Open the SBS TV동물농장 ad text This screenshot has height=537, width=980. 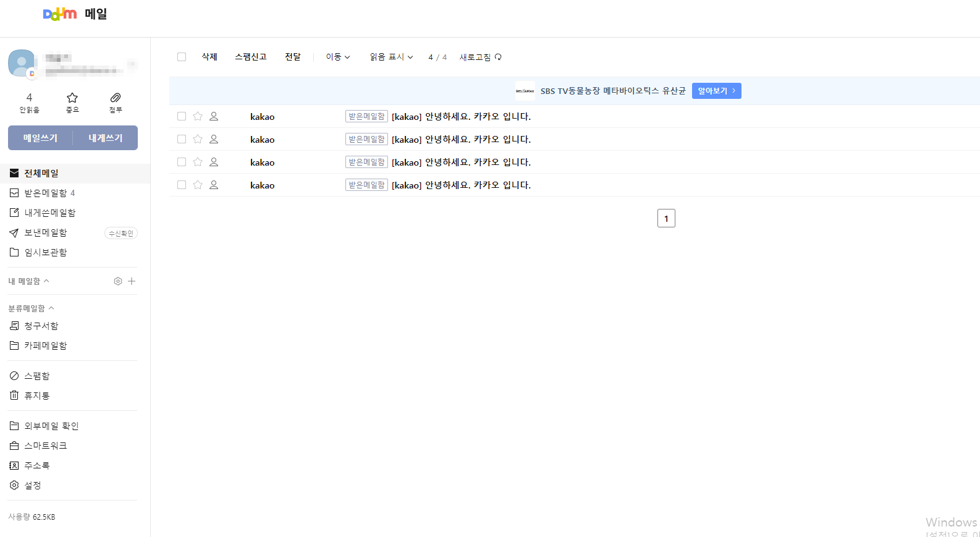(x=613, y=91)
